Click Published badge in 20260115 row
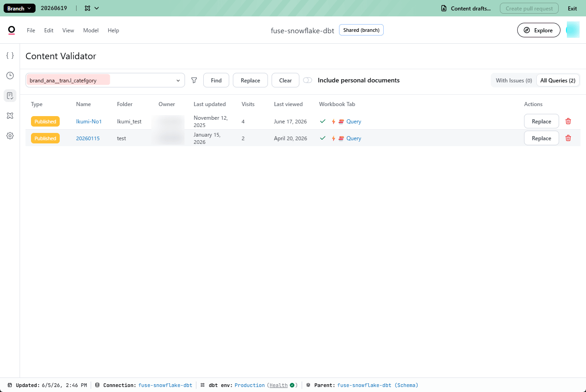Image resolution: width=586 pixels, height=392 pixels. pyautogui.click(x=46, y=138)
